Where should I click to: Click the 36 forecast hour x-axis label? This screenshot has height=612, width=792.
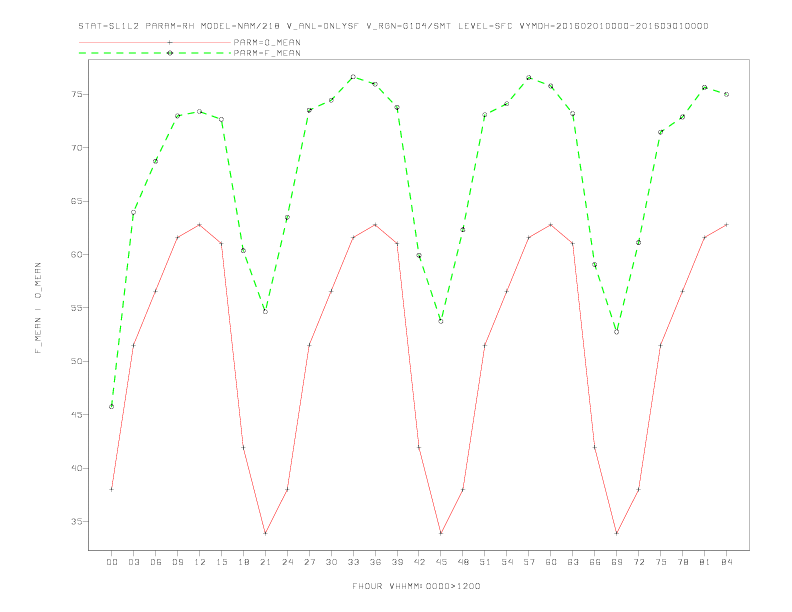click(x=375, y=562)
